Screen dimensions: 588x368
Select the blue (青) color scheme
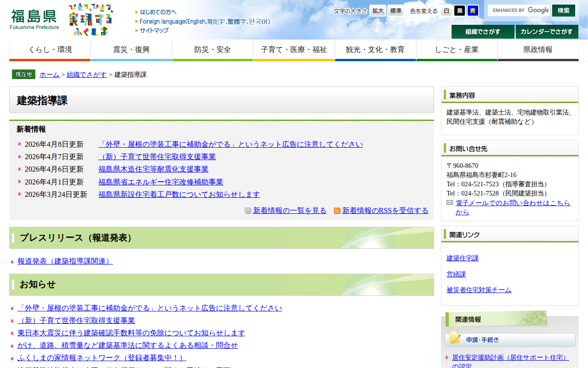(473, 11)
